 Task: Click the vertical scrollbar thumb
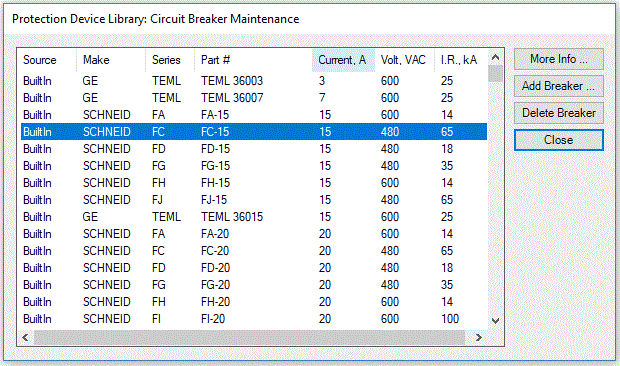click(495, 74)
